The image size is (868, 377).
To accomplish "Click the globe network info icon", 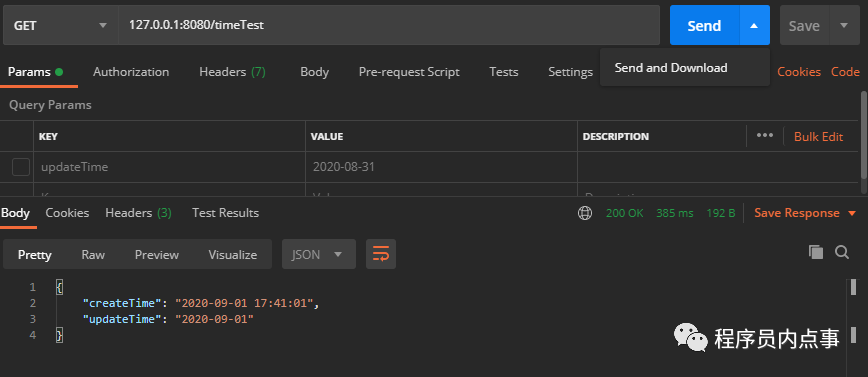I will point(585,213).
